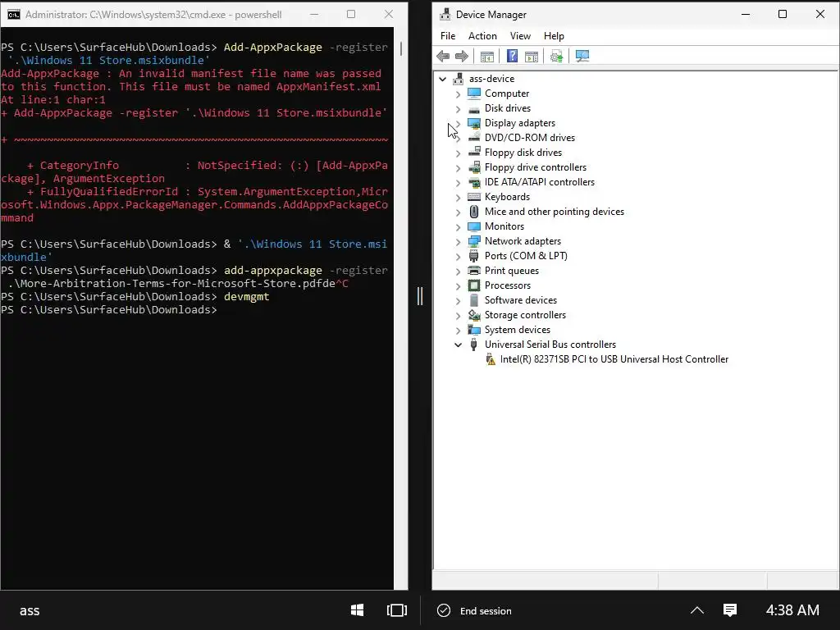Open the Action Center notification icon
840x630 pixels.
pos(729,610)
